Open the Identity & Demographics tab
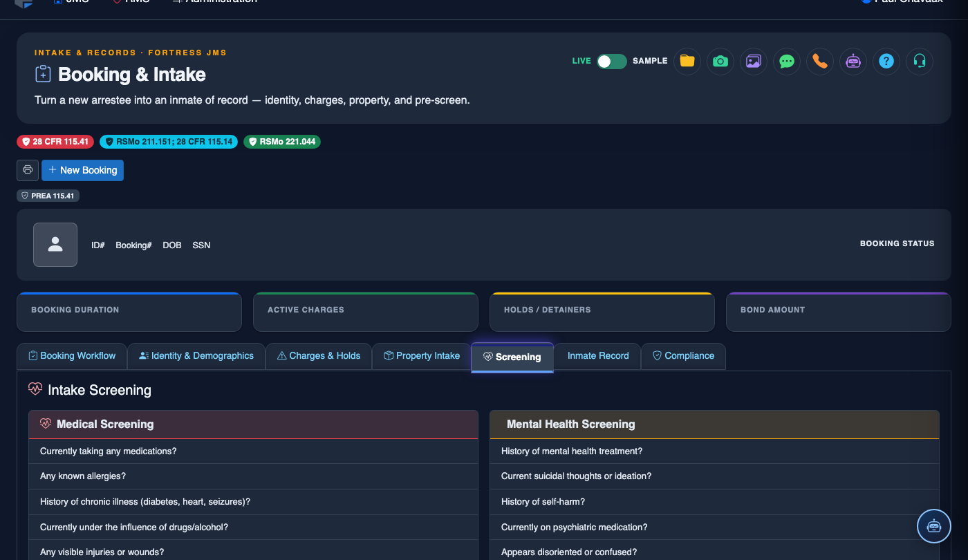The image size is (968, 560). tap(196, 356)
